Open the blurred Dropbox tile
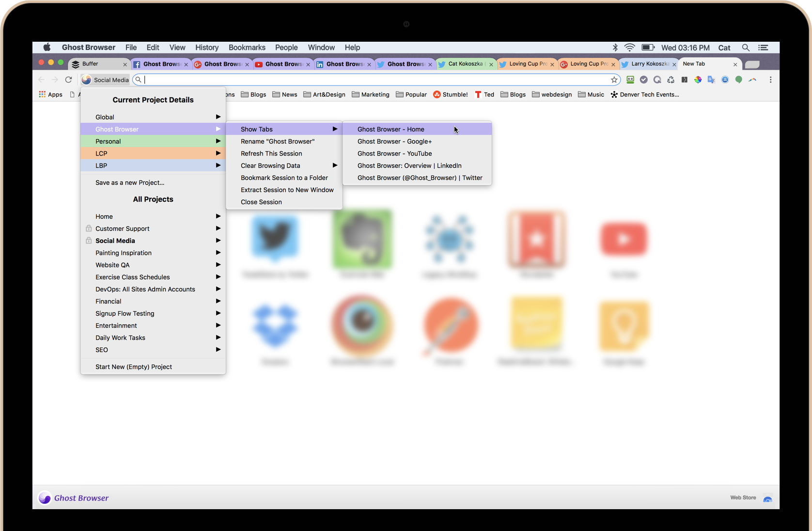Viewport: 812px width, 531px height. coord(275,326)
